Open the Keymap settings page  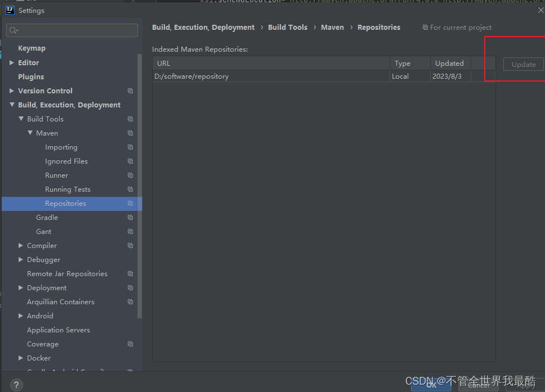(x=32, y=48)
